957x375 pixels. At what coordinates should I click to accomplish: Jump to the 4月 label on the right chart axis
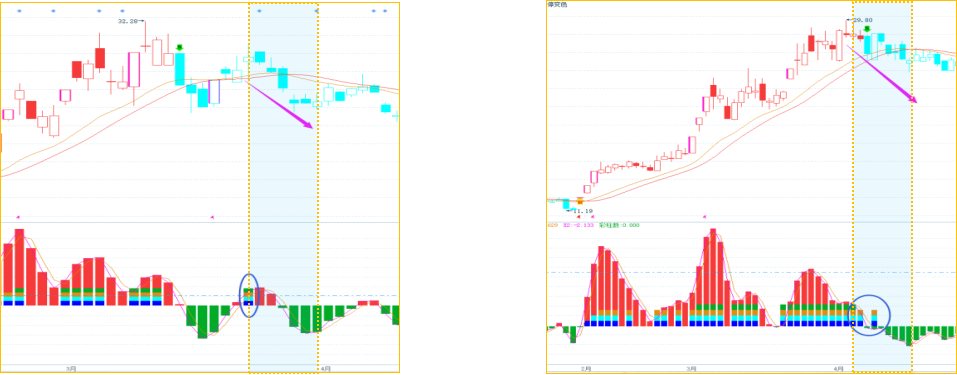pos(839,369)
